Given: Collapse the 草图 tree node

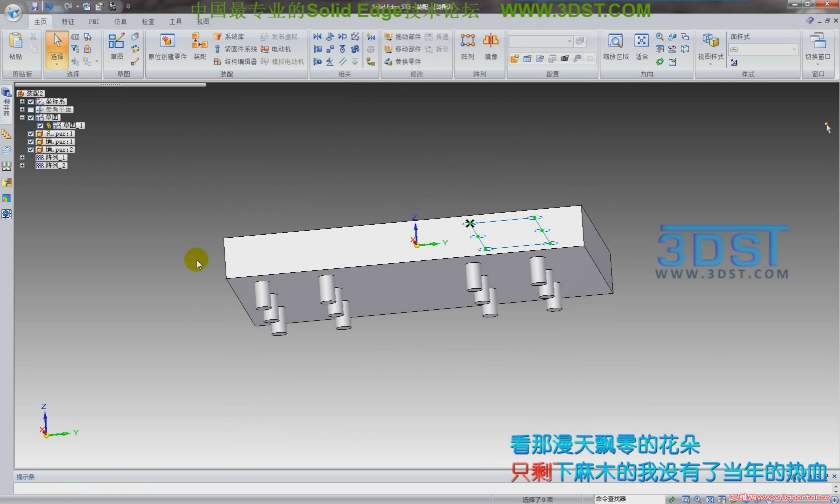Looking at the screenshot, I should 22,118.
